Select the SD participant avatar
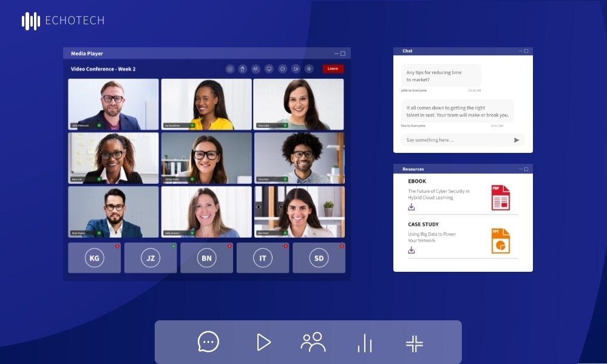 click(319, 258)
